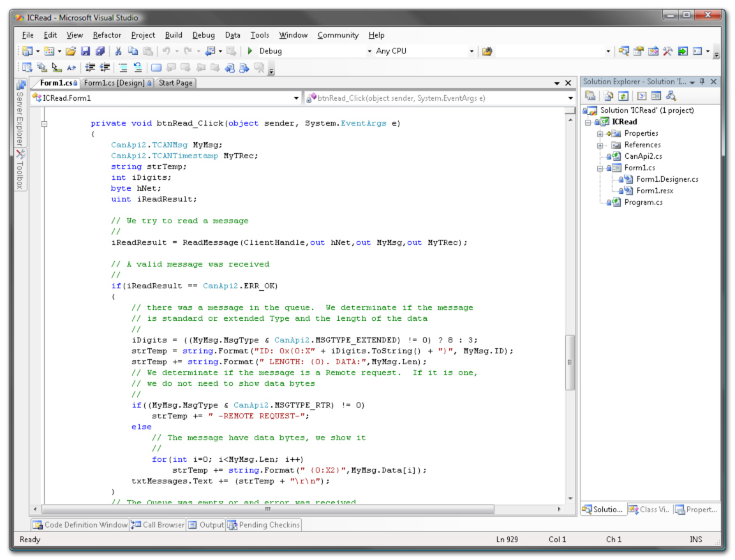Expand the Properties node in Solution Explorer

click(600, 133)
